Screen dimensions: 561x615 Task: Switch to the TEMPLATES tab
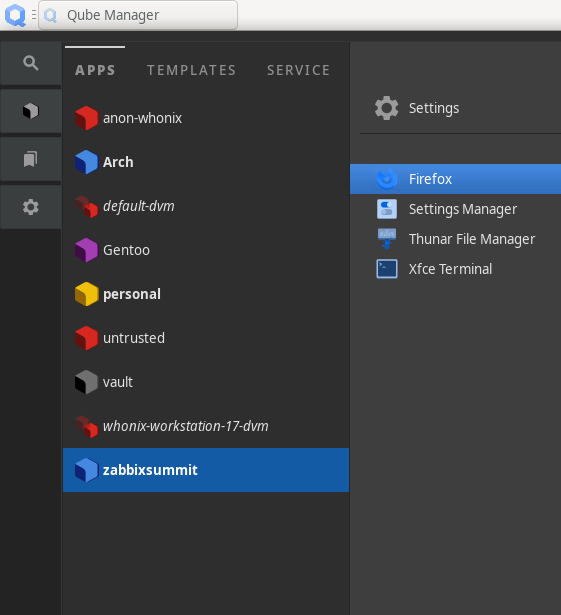pos(191,70)
